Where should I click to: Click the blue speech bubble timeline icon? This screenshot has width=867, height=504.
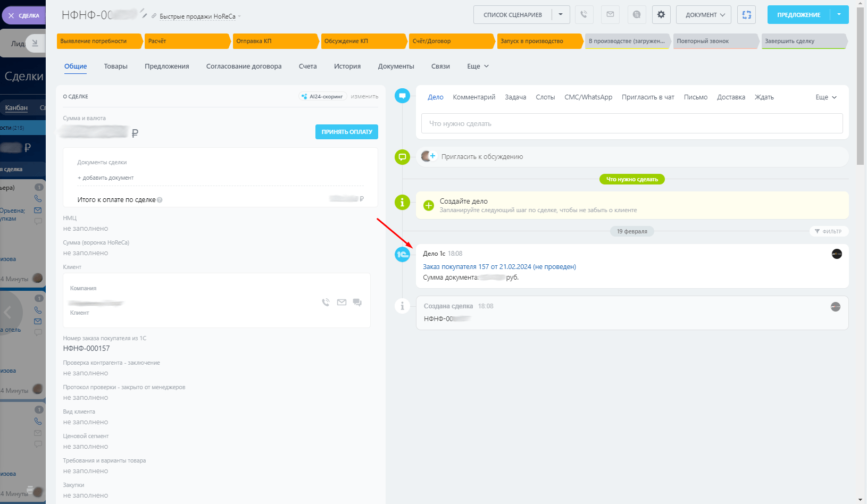(x=402, y=96)
